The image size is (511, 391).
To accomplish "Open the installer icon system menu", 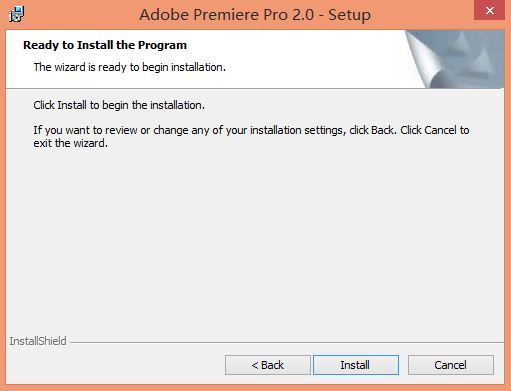I will [16, 14].
